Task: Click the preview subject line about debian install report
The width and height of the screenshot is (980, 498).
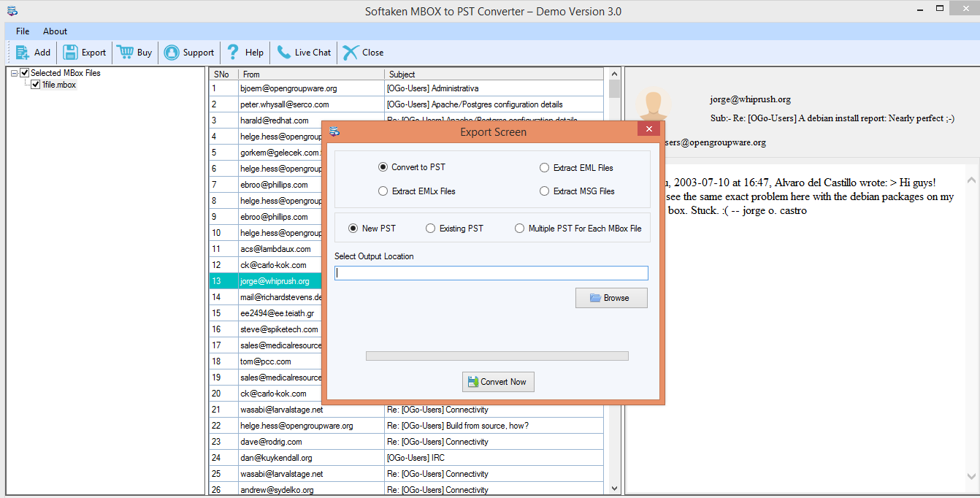Action: [832, 118]
